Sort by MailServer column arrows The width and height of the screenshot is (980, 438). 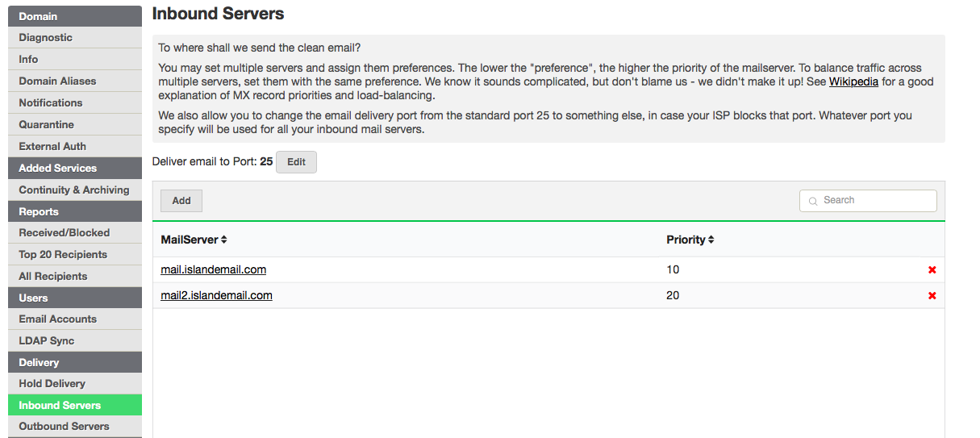[224, 240]
